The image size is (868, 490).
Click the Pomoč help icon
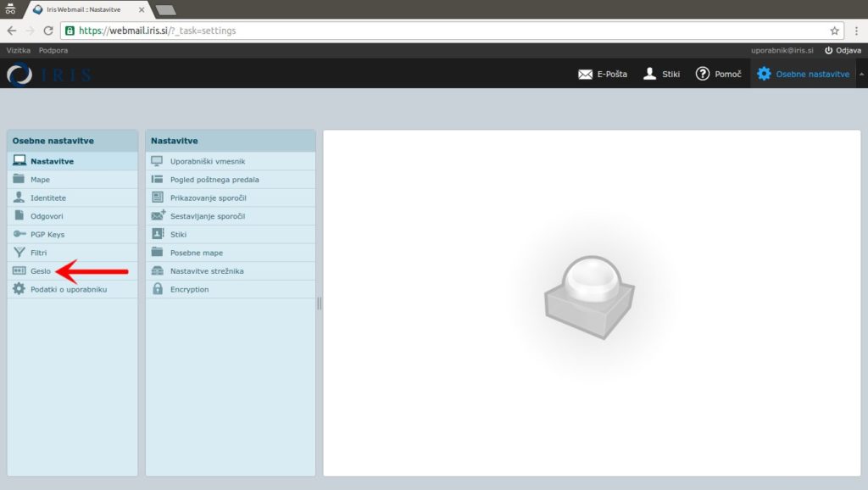tap(702, 74)
